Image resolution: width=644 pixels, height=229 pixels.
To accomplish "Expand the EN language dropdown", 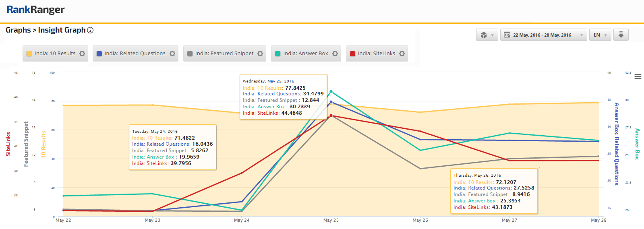I will pos(600,35).
